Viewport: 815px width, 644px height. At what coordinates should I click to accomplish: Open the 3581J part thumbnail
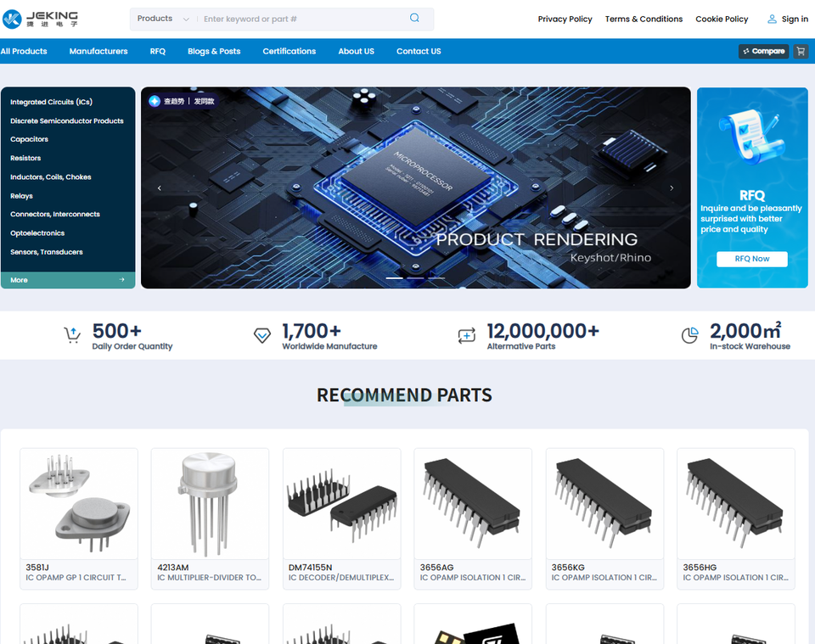(x=79, y=504)
